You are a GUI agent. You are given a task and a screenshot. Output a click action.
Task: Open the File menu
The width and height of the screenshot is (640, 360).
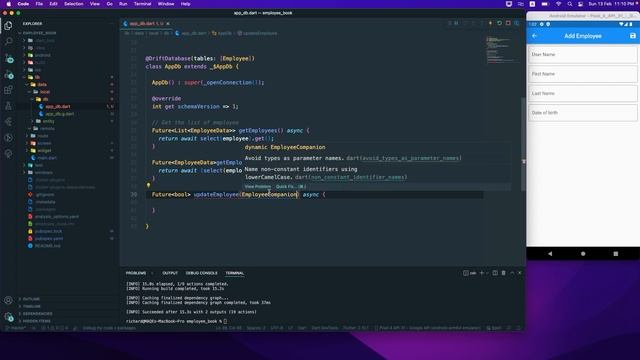pos(39,4)
